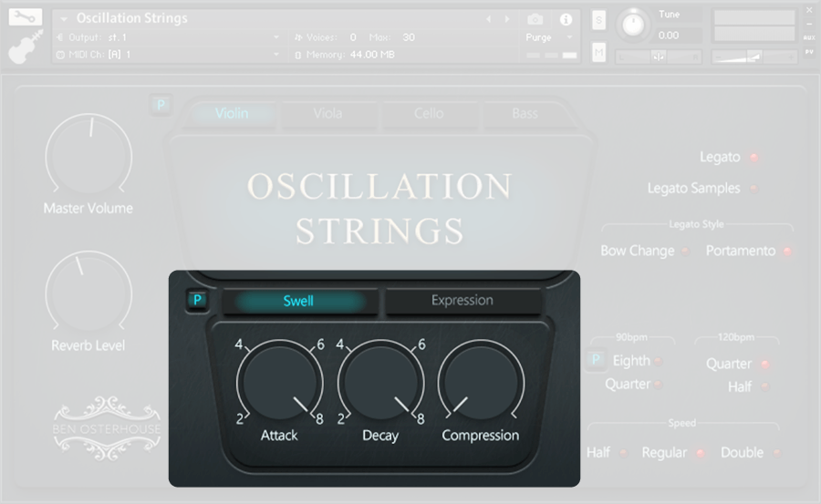The height and width of the screenshot is (504, 821).
Task: Click the Compression knob
Action: click(481, 382)
